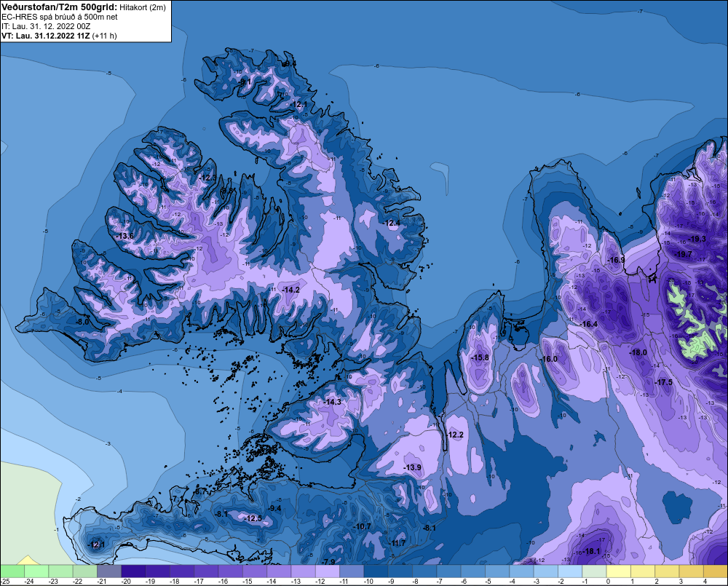
Task: Select the gray-blue legend swatch between -21 and -20
Action: coord(109,571)
